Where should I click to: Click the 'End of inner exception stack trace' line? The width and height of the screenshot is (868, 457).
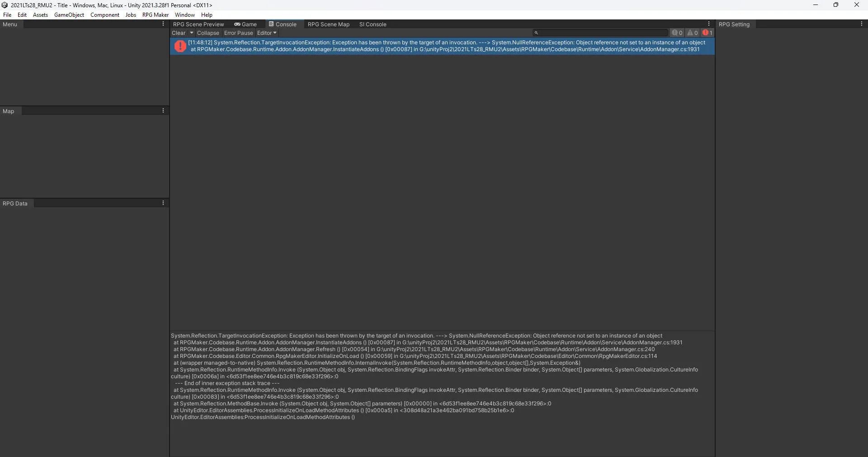click(x=227, y=383)
